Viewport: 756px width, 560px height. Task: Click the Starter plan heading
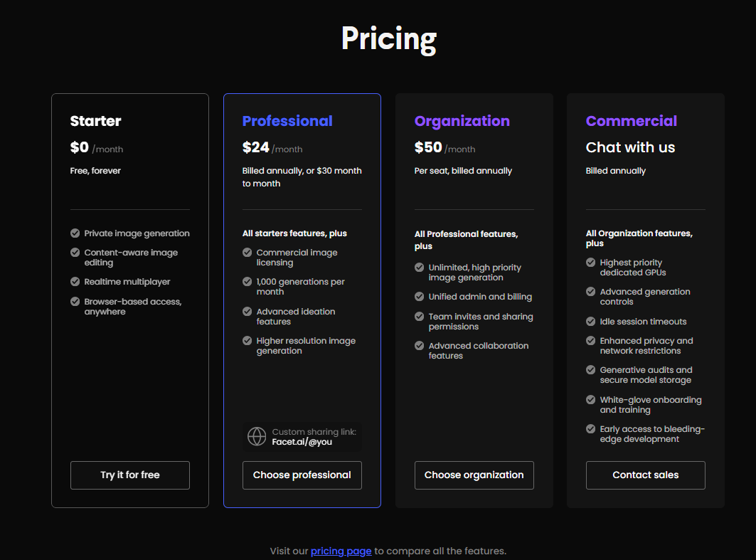(x=95, y=120)
